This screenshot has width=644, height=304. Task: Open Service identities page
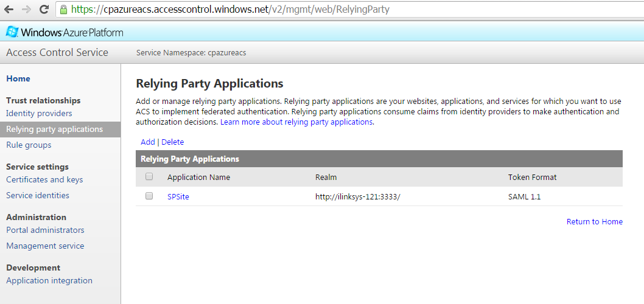click(38, 195)
